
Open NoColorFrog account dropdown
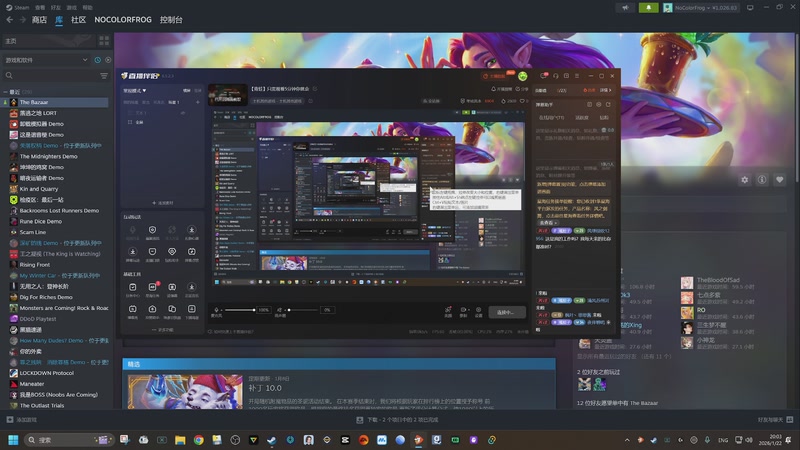[x=700, y=8]
